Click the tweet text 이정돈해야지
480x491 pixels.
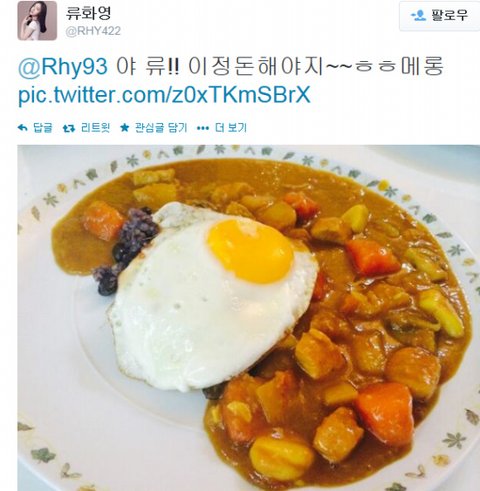pos(256,66)
